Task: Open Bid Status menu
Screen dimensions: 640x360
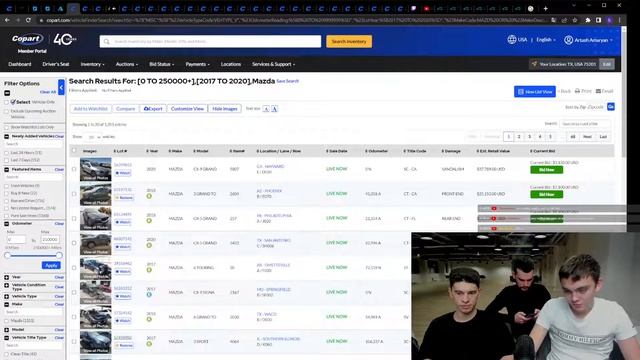Action: pyautogui.click(x=161, y=64)
